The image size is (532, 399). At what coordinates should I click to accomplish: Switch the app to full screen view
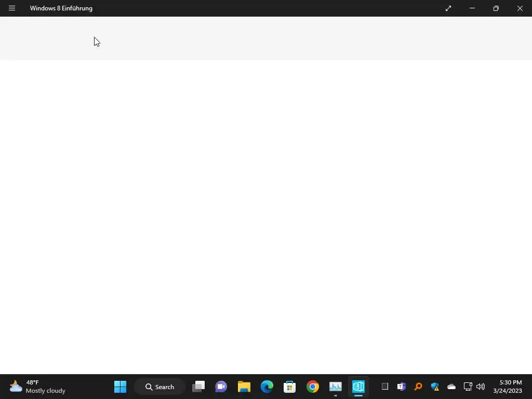[448, 8]
